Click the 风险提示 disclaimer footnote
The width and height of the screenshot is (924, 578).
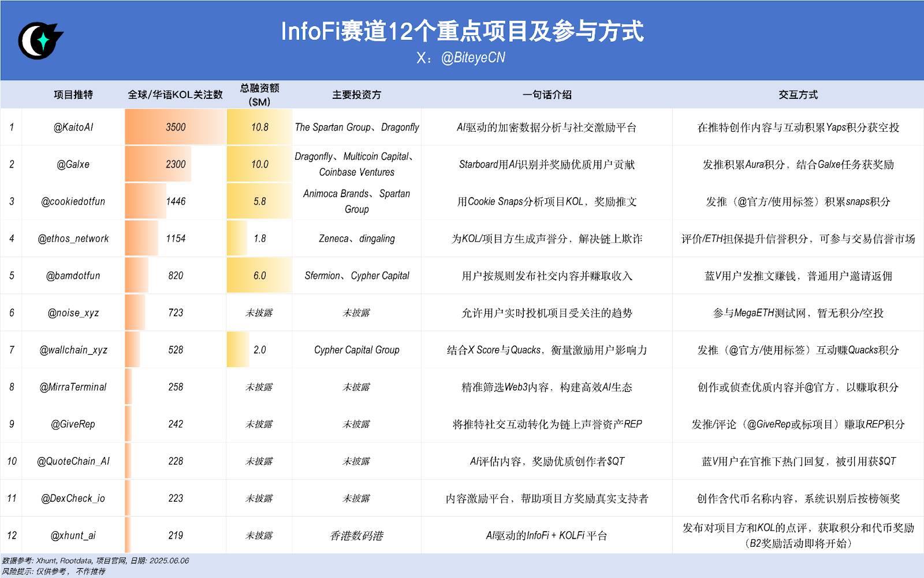54,571
